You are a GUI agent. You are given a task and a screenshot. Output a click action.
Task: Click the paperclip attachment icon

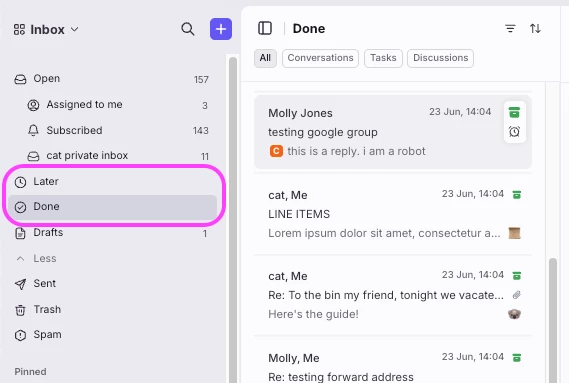[x=517, y=295]
